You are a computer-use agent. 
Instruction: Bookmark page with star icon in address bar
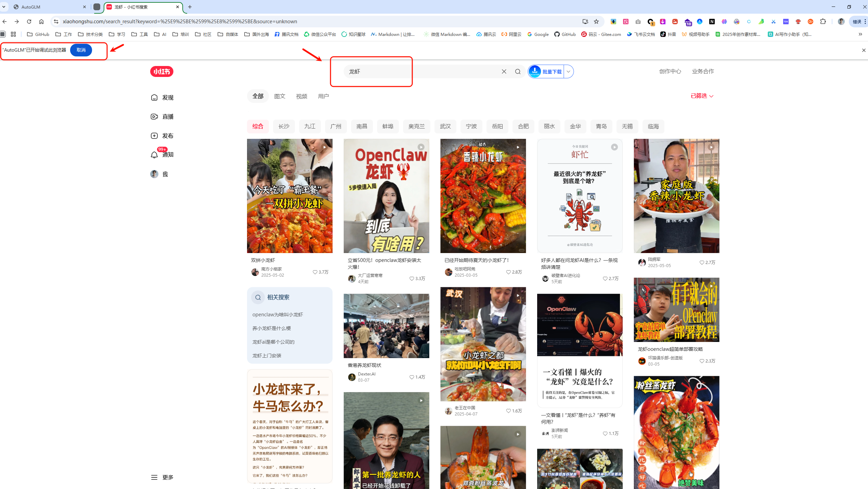pos(596,22)
